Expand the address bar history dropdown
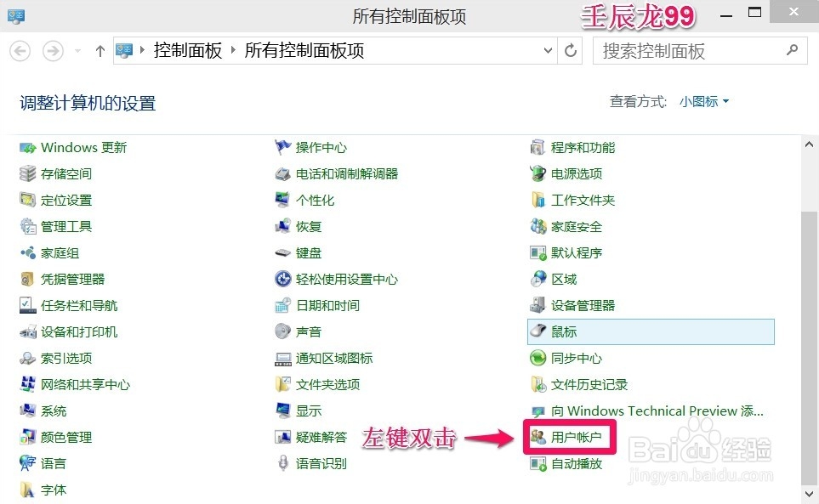 click(547, 51)
